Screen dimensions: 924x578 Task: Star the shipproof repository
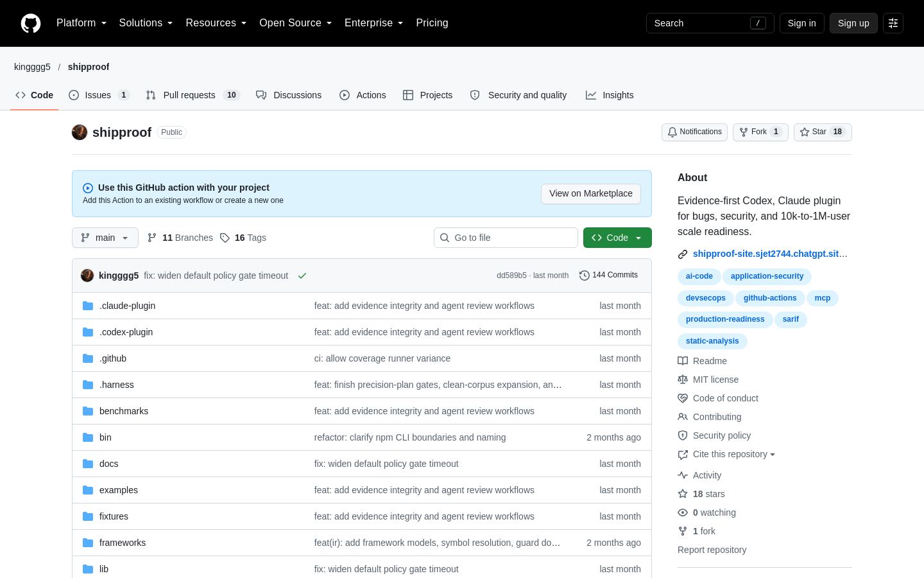tap(823, 132)
